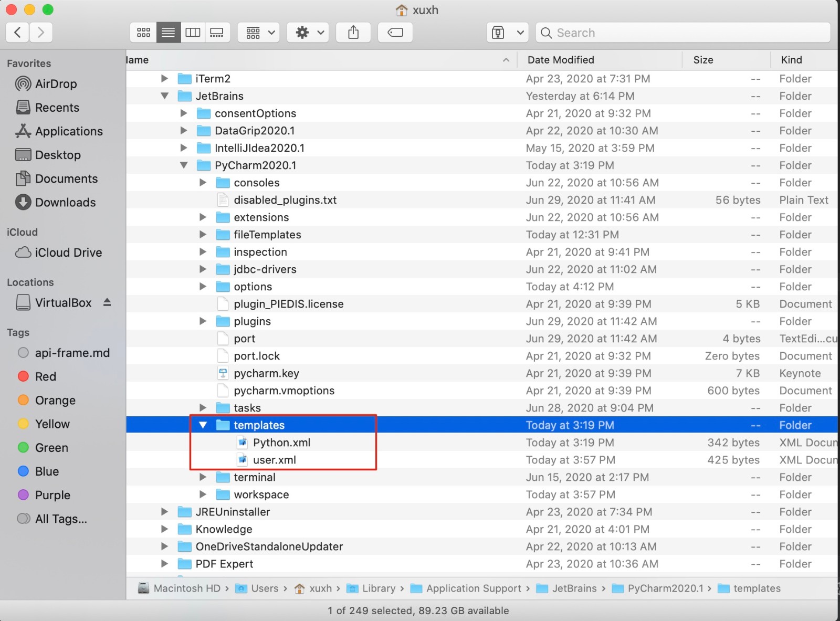Viewport: 840px width, 621px height.
Task: Select the VirtualBox volume in sidebar
Action: [54, 303]
